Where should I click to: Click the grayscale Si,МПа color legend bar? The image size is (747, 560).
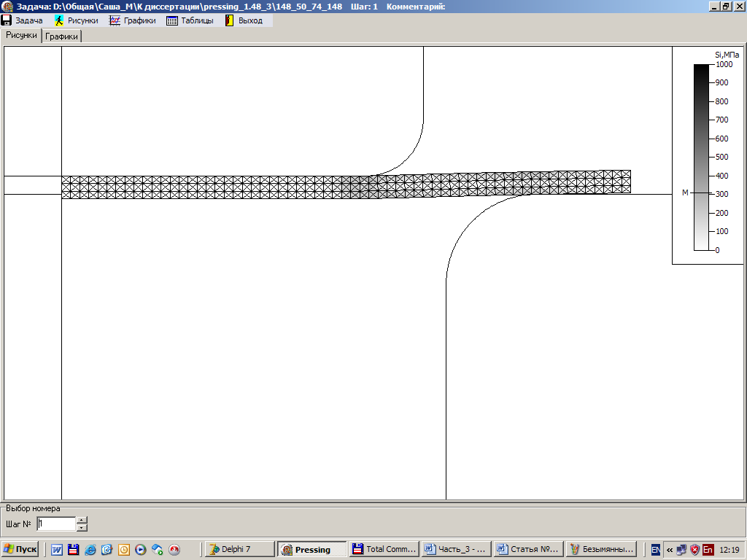click(700, 157)
